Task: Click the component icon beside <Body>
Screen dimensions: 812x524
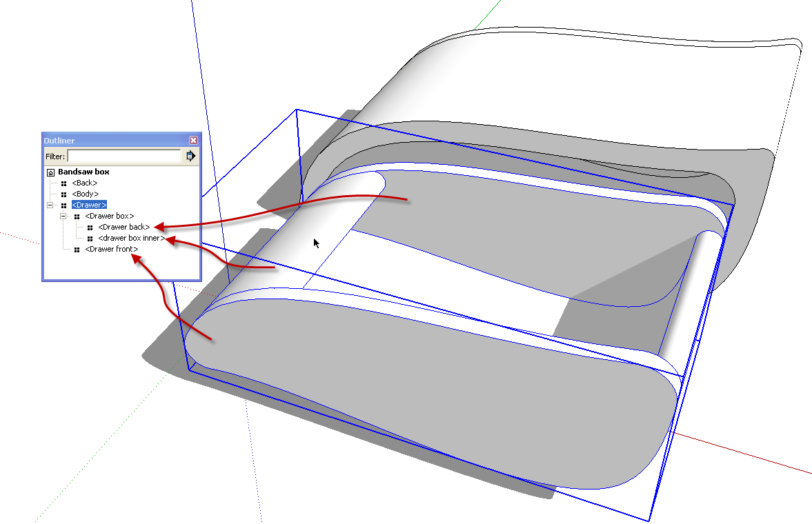Action: [64, 194]
